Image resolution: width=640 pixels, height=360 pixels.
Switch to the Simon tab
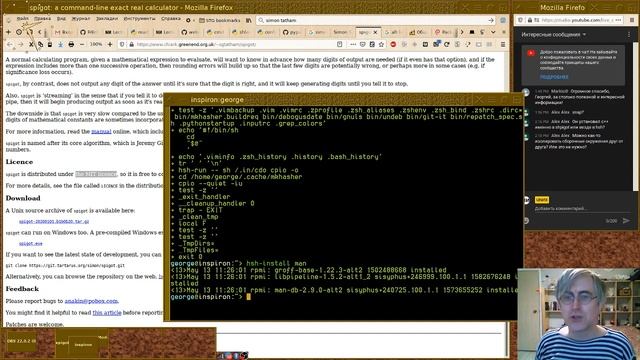tap(341, 32)
